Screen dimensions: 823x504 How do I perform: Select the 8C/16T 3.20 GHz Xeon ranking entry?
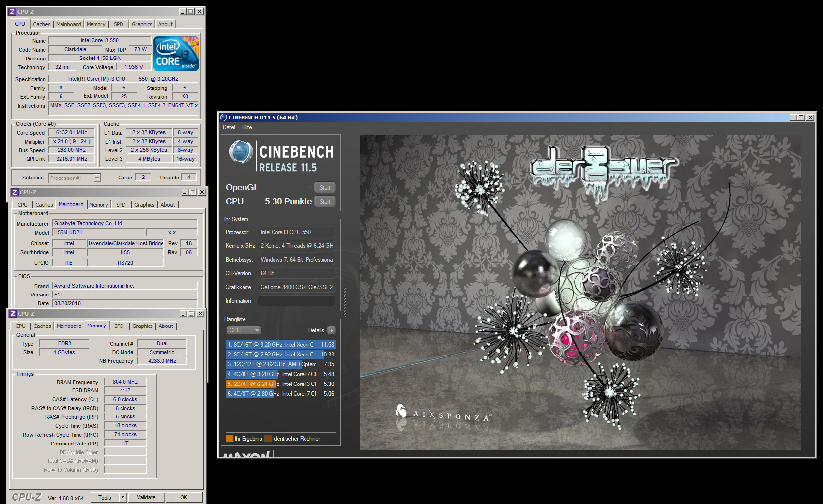280,345
